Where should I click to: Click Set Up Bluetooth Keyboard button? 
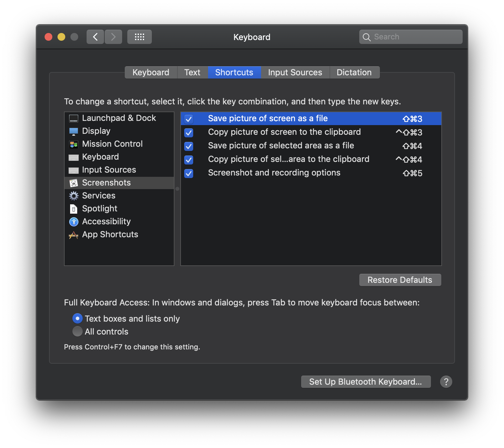click(x=366, y=382)
